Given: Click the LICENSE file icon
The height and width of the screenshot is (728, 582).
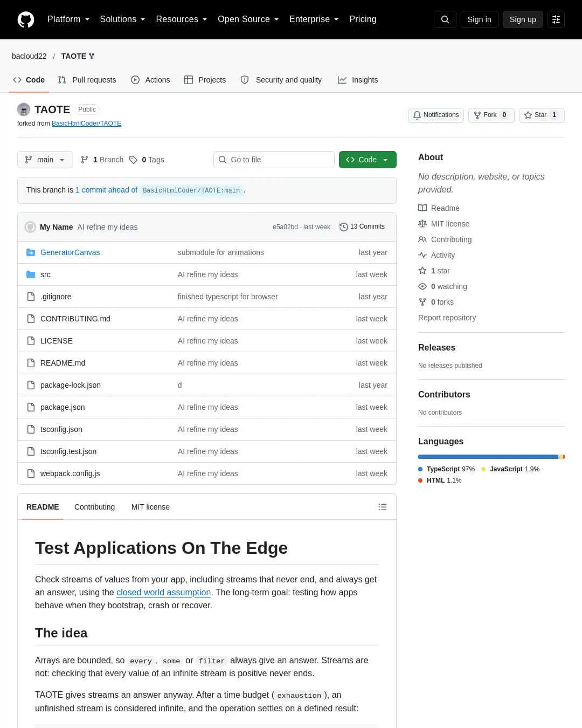Looking at the screenshot, I should 31,341.
